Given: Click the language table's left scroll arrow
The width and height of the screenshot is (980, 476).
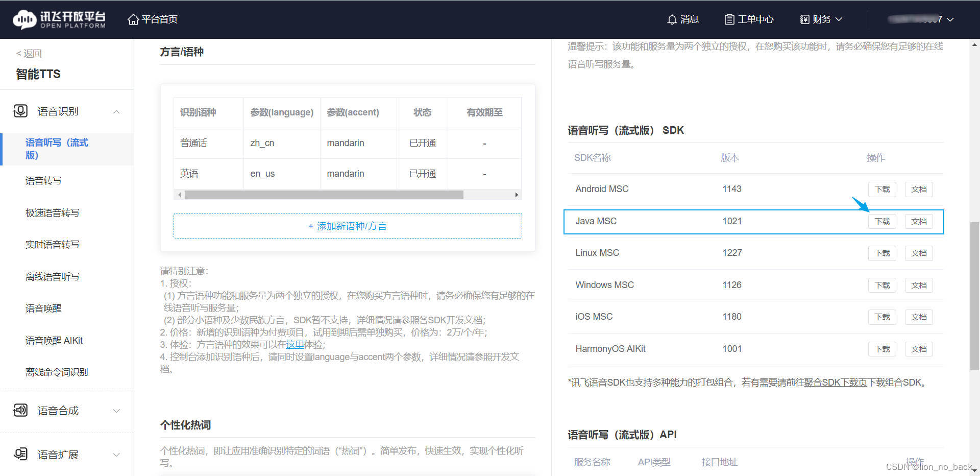Looking at the screenshot, I should pyautogui.click(x=179, y=195).
